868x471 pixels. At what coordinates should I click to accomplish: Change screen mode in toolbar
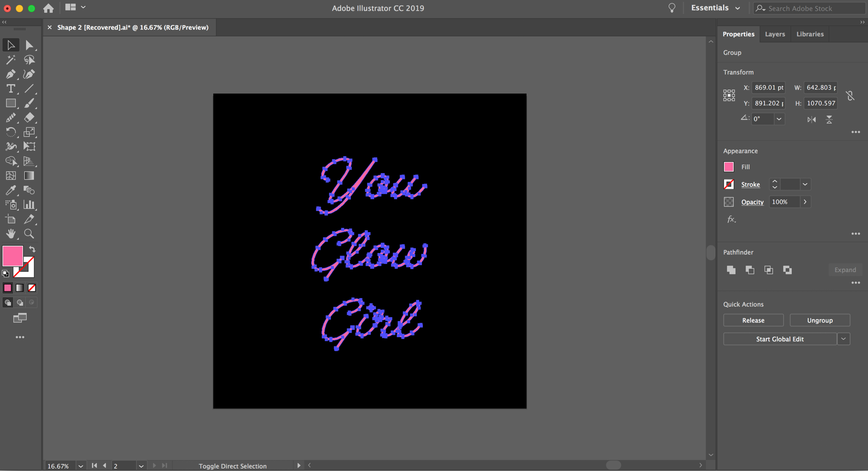click(x=20, y=318)
